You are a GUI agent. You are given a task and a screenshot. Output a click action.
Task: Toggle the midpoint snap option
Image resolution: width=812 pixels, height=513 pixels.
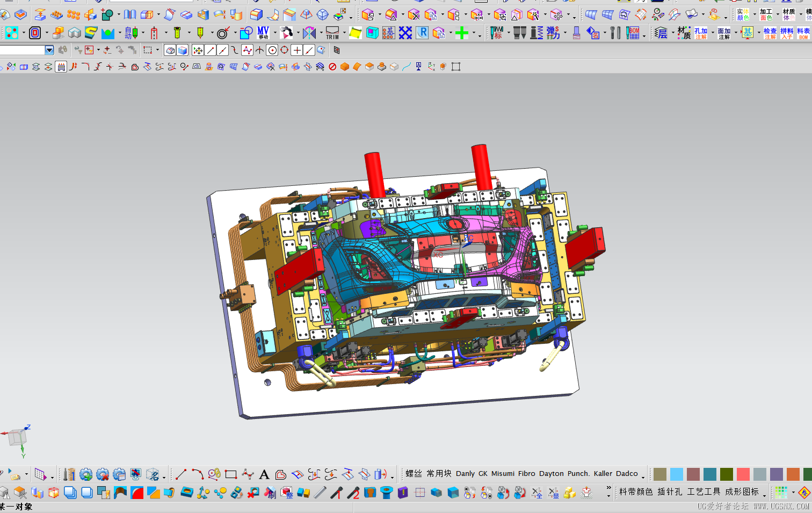[x=222, y=50]
